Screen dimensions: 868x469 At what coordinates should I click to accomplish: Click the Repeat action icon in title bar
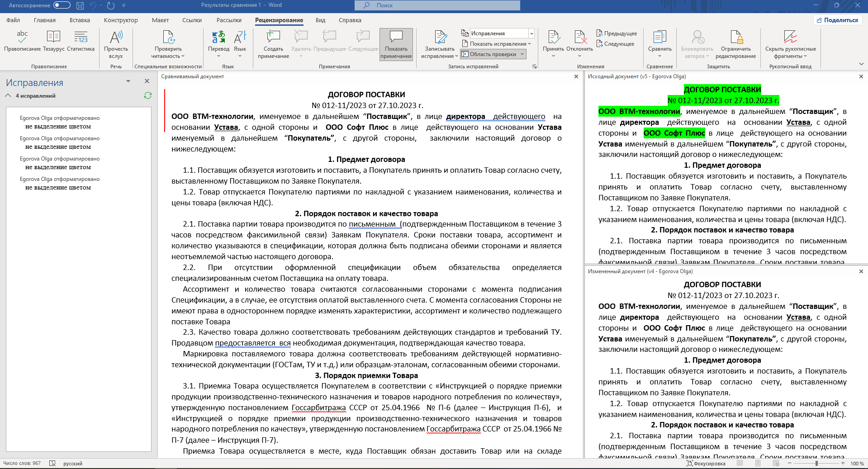tap(110, 5)
